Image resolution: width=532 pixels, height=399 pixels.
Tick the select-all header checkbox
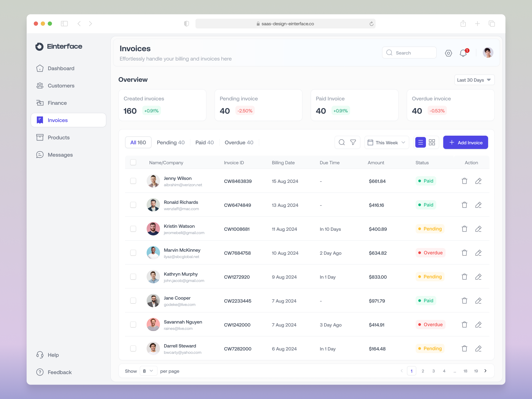133,162
